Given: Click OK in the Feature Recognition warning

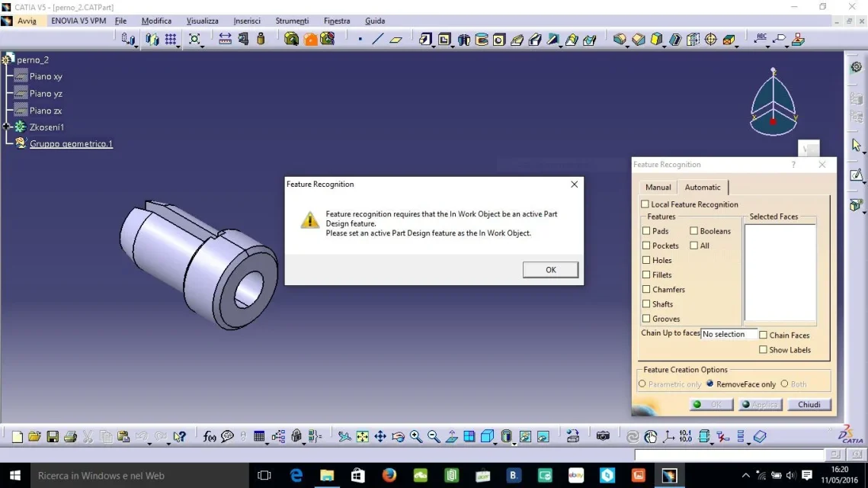Looking at the screenshot, I should (550, 270).
